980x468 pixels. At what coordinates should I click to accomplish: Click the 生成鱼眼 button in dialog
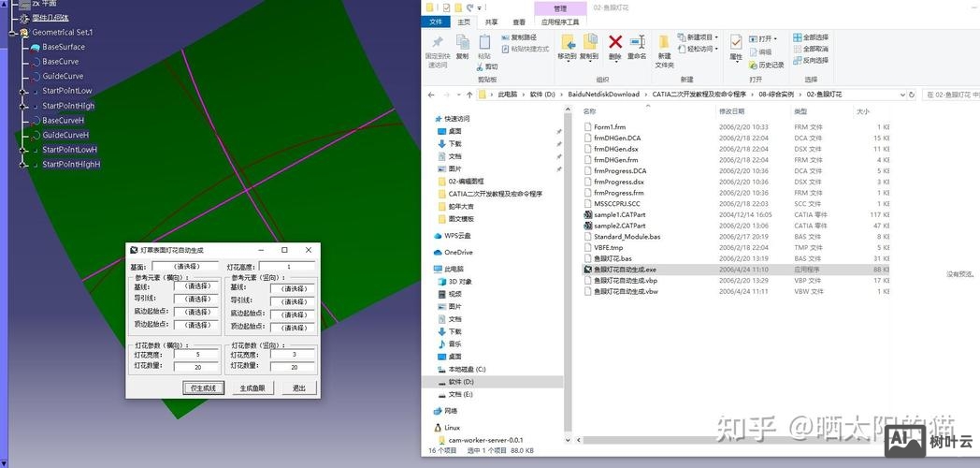(x=252, y=388)
